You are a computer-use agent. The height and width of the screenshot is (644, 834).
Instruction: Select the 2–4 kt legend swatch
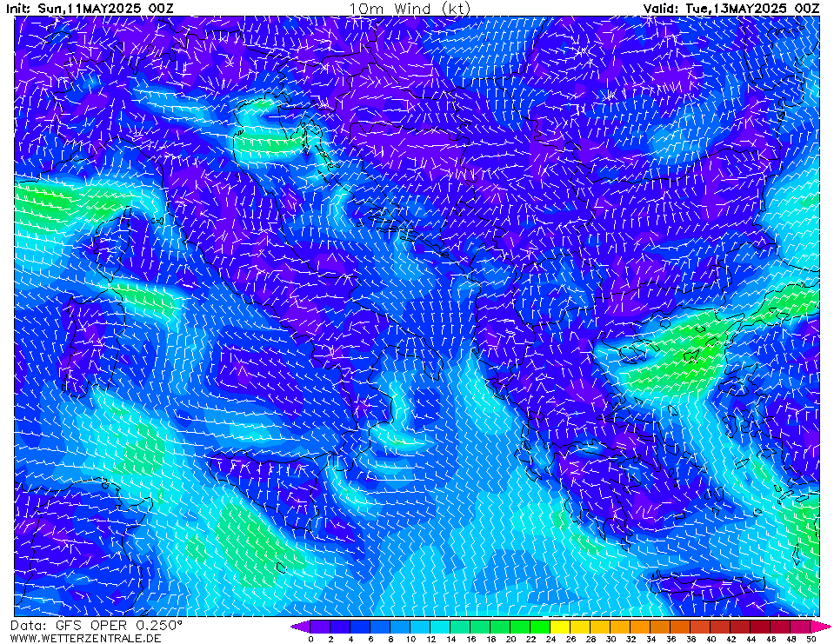pos(340,627)
